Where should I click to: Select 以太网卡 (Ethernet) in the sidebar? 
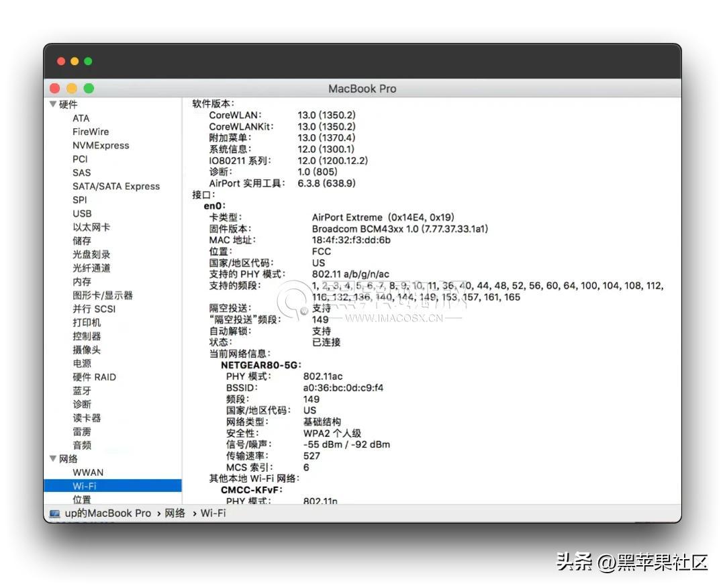pos(90,227)
